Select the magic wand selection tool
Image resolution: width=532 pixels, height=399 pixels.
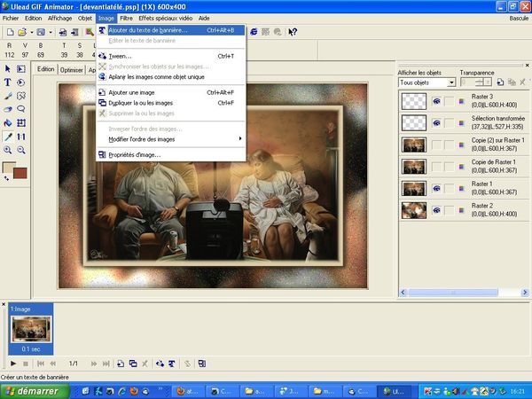click(x=21, y=96)
